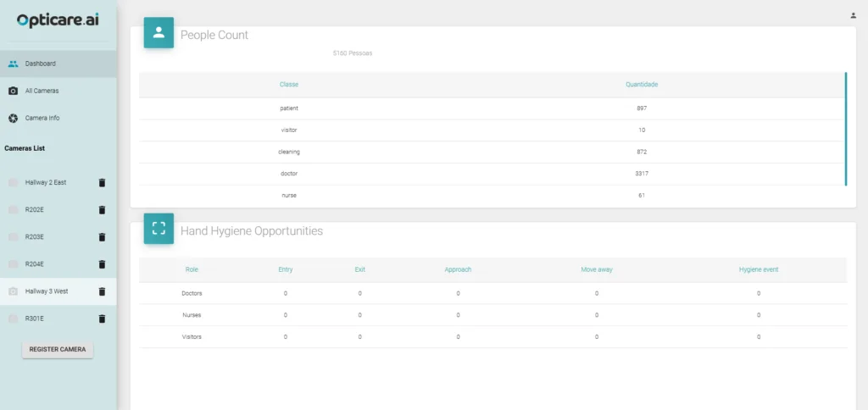Select Hallway 2 East camera
The width and height of the screenshot is (868, 410).
(46, 182)
